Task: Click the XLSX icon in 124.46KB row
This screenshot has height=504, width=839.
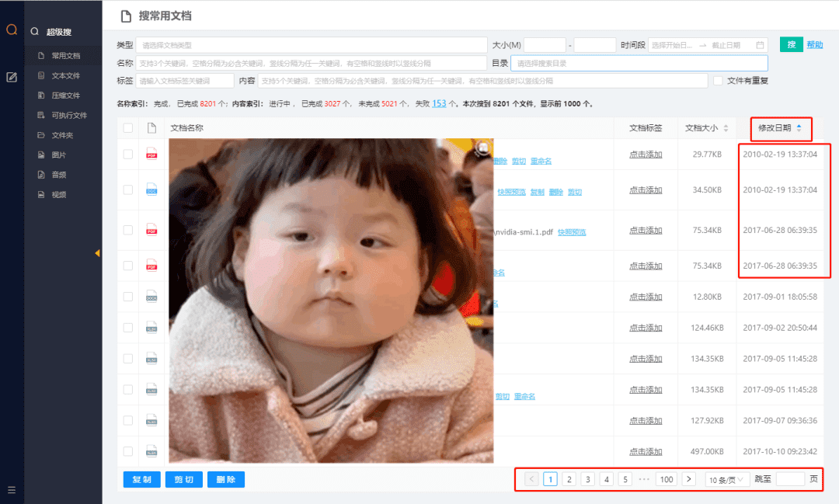Action: point(152,328)
